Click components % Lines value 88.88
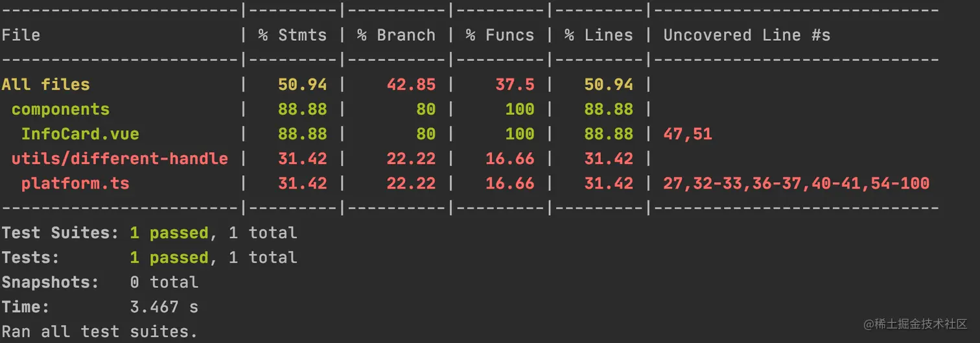 (609, 109)
